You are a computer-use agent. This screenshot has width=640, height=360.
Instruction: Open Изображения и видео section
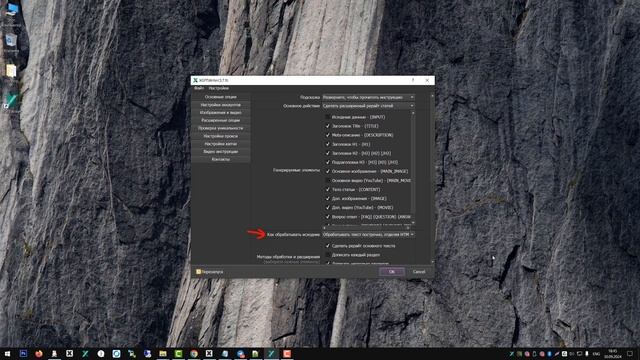[220, 113]
